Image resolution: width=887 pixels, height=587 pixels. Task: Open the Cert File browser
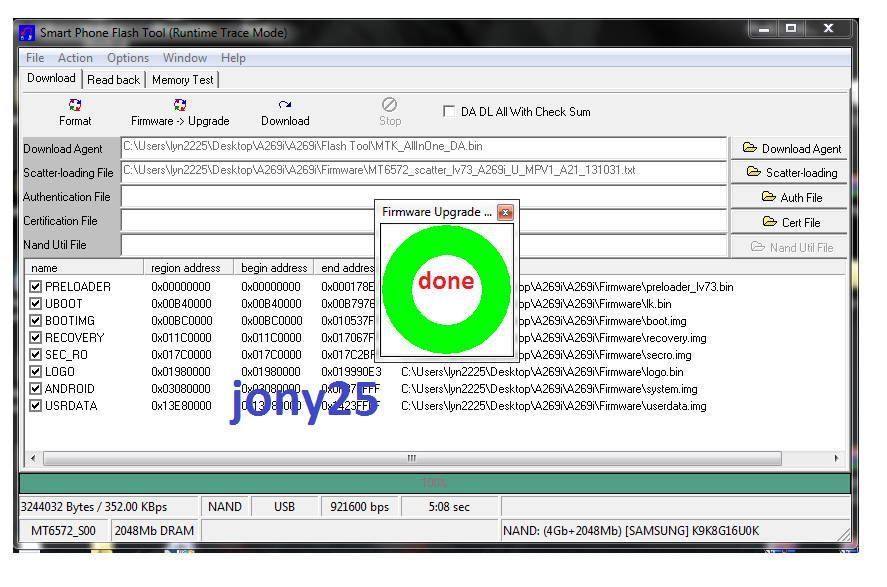(791, 222)
